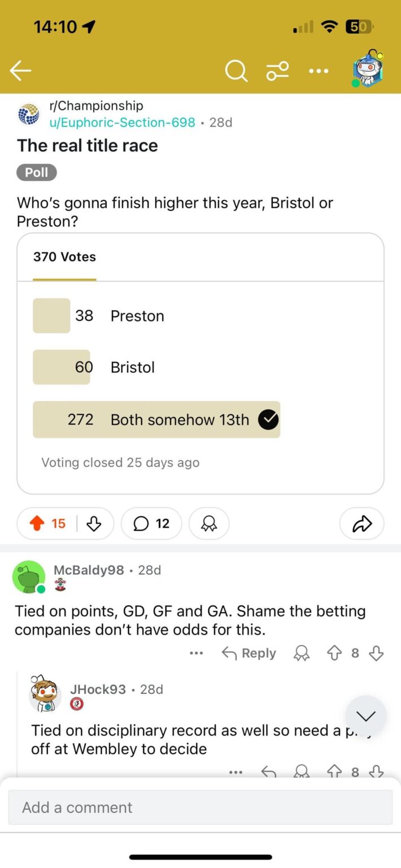The image size is (401, 868).
Task: Open search with the magnifying glass icon
Action: [236, 71]
